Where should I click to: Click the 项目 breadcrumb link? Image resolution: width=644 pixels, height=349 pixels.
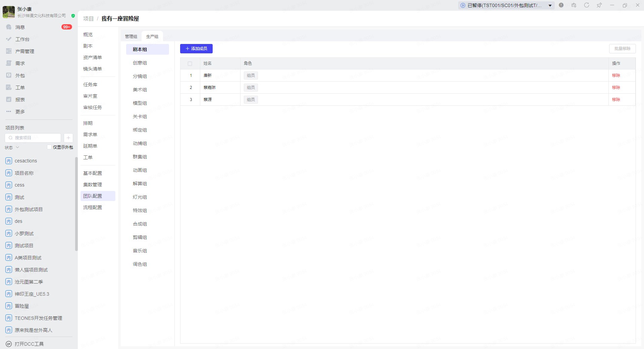click(x=88, y=19)
